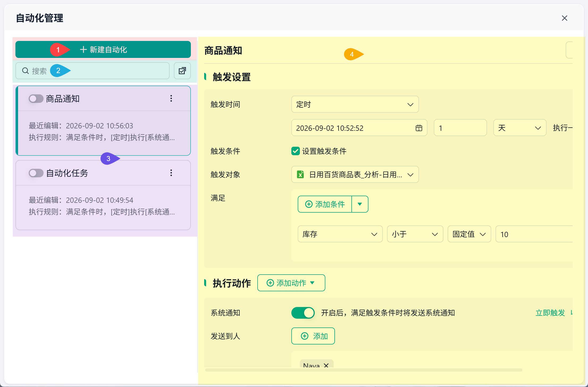
Task: Click the 商品通知 card's 执行规则 text
Action: 102,137
